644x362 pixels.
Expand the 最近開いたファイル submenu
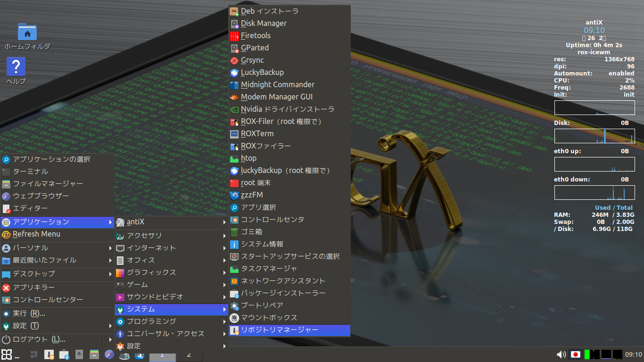pos(58,260)
